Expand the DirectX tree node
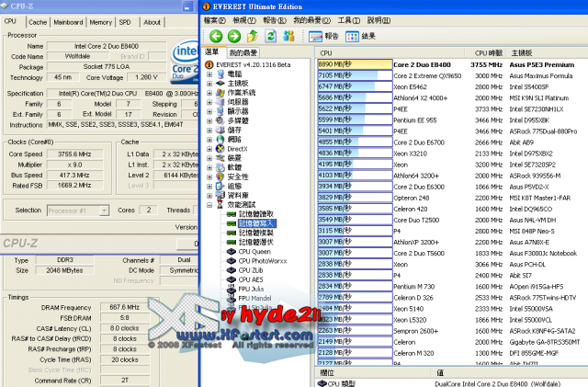 click(x=209, y=149)
